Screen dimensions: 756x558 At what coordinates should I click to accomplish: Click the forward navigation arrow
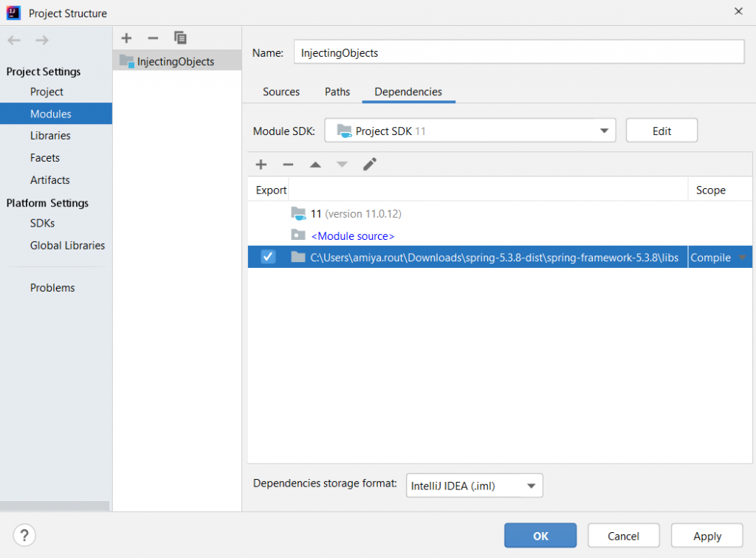click(42, 40)
